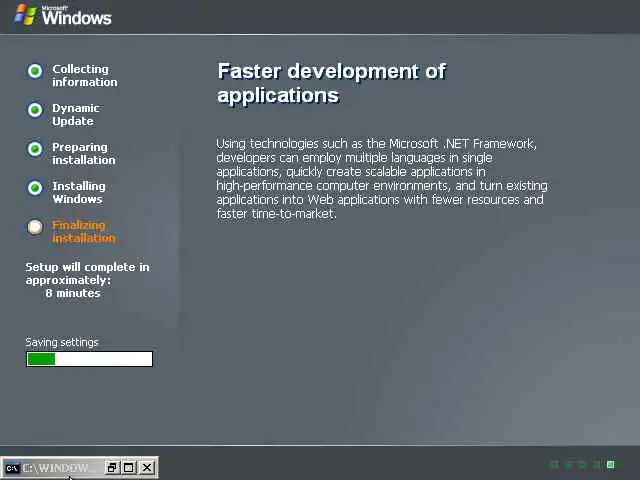The width and height of the screenshot is (640, 480).
Task: Click the '8 minutes' remaining time
Action: [x=73, y=293]
